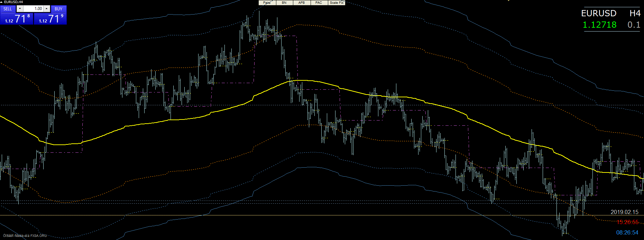Click the red 15:26:55 time label

[627, 222]
